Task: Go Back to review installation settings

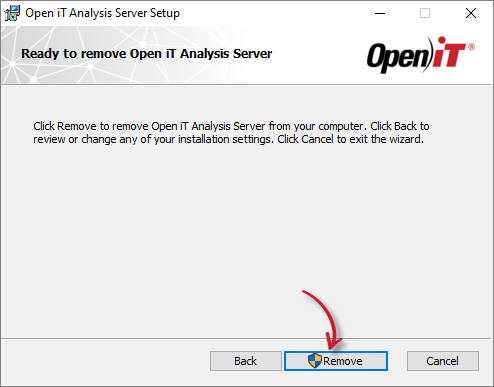Action: pyautogui.click(x=246, y=361)
